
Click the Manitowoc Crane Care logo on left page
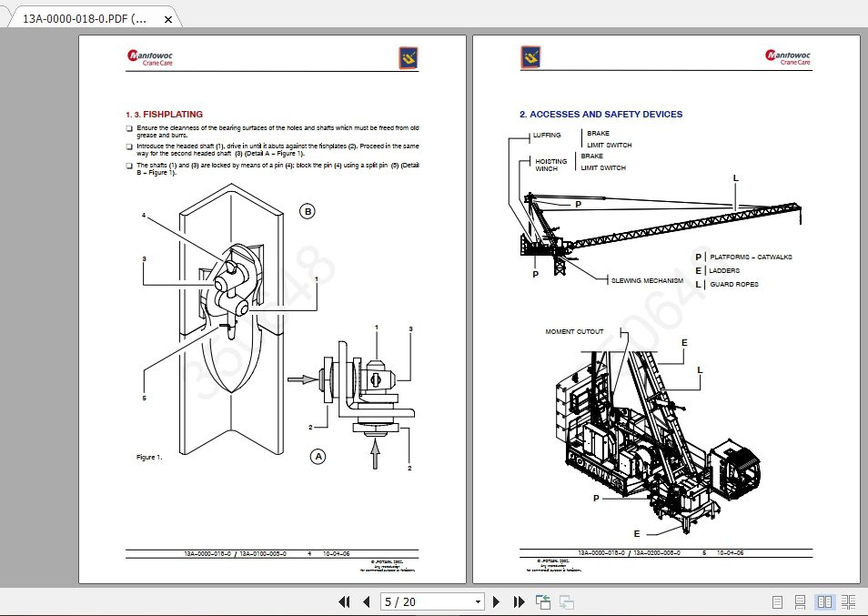click(x=148, y=57)
